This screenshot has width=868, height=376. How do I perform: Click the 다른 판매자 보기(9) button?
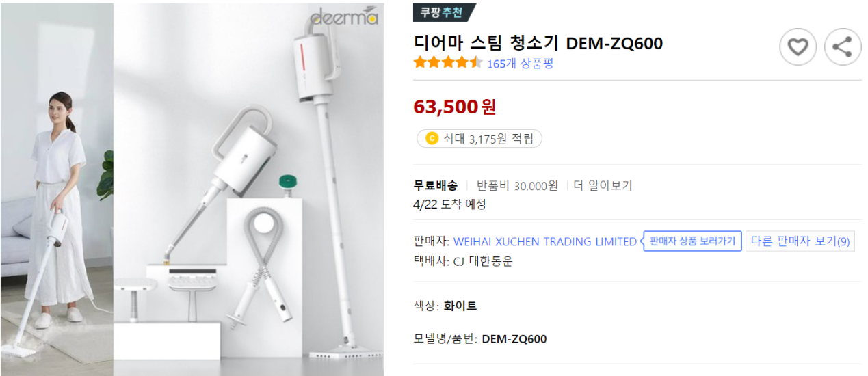pos(800,241)
